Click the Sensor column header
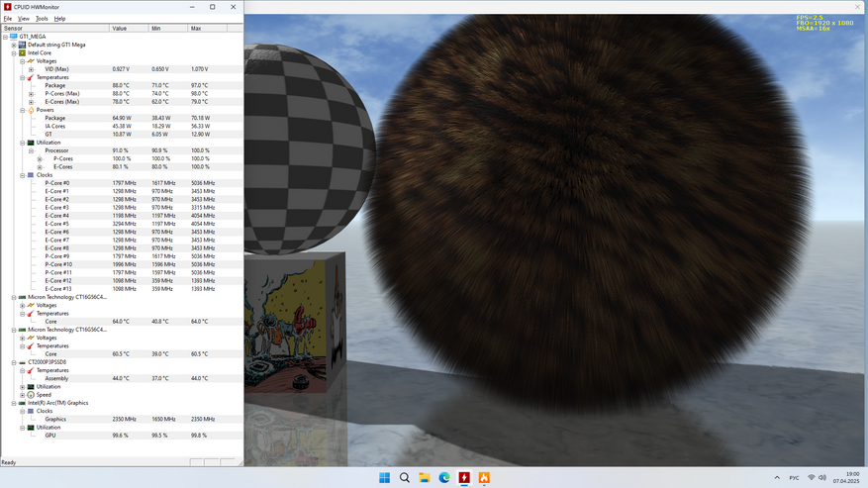This screenshot has width=868, height=488. (x=55, y=29)
